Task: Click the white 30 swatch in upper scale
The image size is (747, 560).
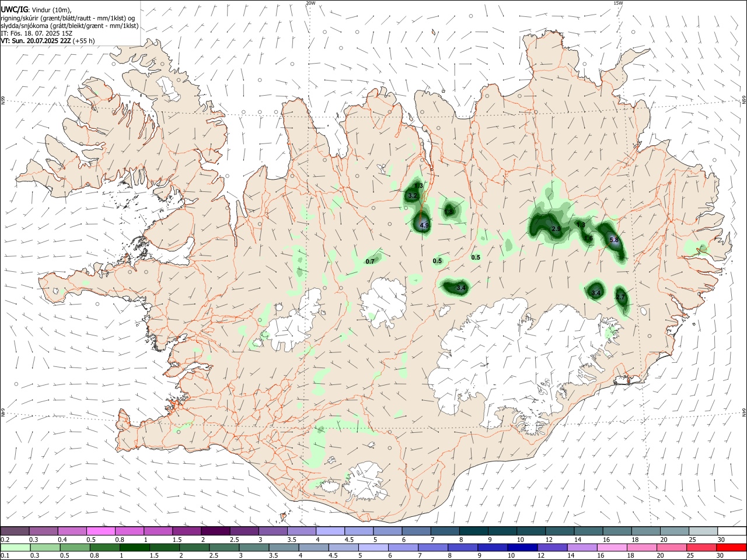Action: pyautogui.click(x=731, y=531)
